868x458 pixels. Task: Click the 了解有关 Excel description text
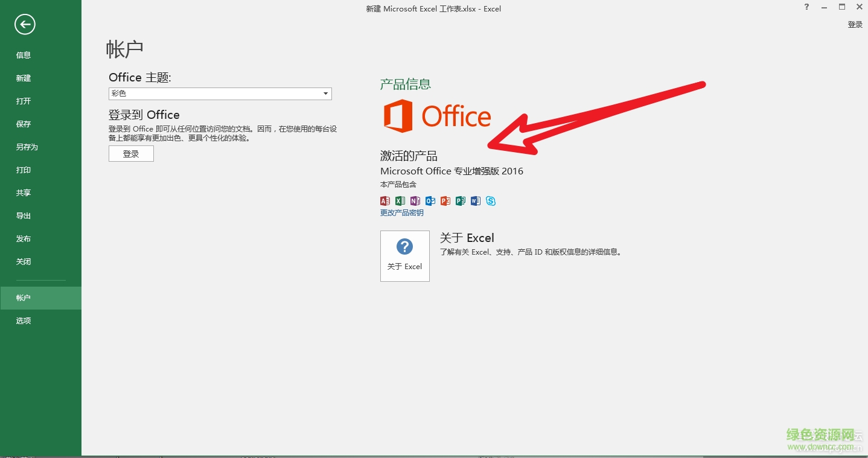(x=531, y=252)
